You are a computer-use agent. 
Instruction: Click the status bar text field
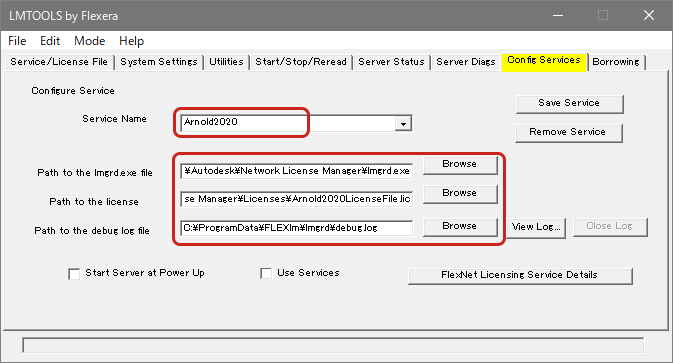(333, 345)
